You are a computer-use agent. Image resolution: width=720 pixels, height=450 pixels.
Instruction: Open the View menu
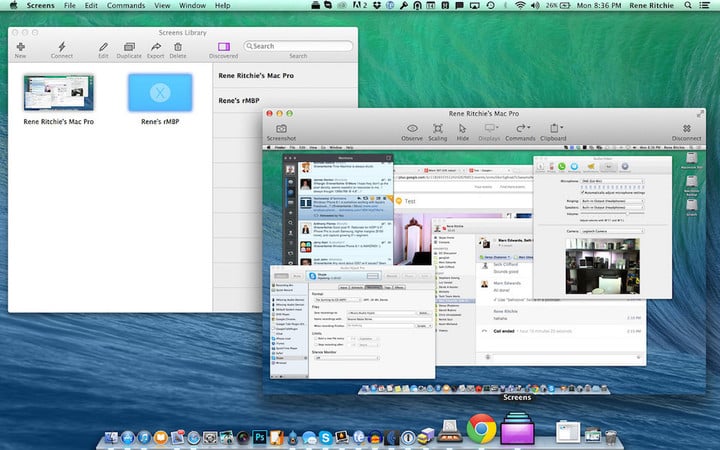pyautogui.click(x=162, y=6)
